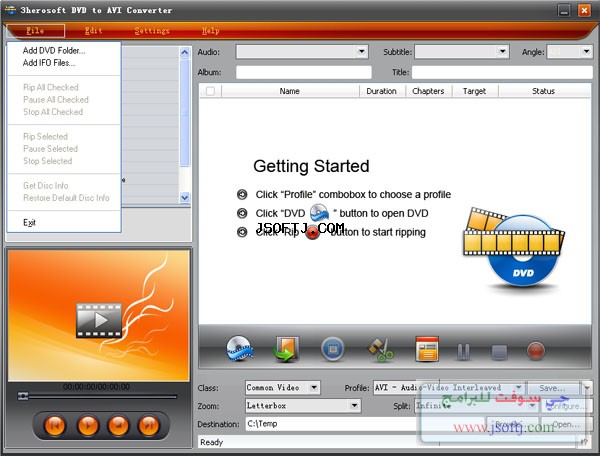
Task: Click the previous track player button
Action: pyautogui.click(x=55, y=425)
